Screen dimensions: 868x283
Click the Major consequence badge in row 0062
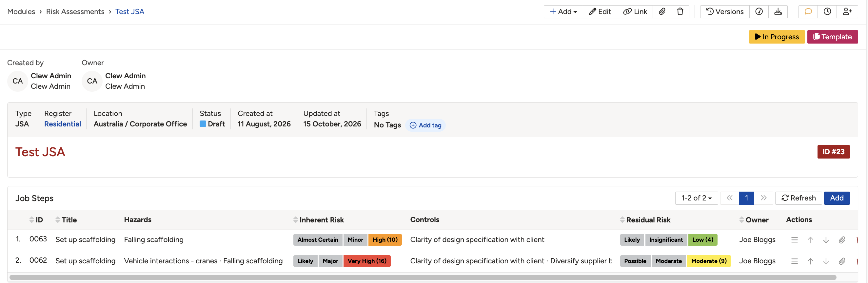(330, 261)
